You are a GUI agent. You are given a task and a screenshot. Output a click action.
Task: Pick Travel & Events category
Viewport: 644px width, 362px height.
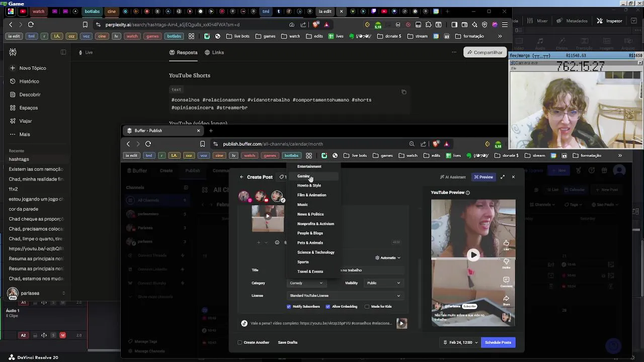point(310,271)
